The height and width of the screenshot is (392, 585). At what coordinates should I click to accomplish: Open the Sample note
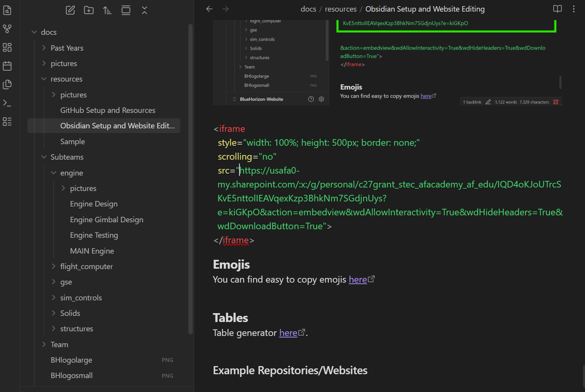[73, 141]
